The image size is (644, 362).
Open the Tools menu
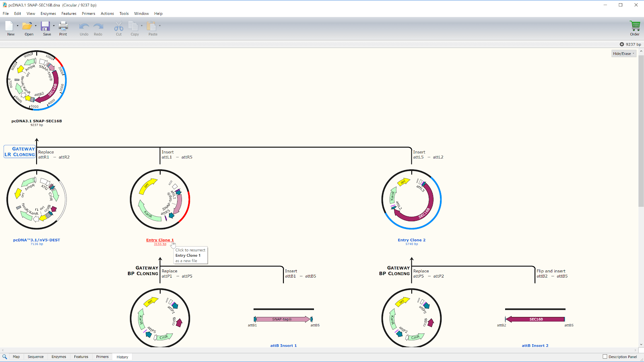[x=124, y=13]
